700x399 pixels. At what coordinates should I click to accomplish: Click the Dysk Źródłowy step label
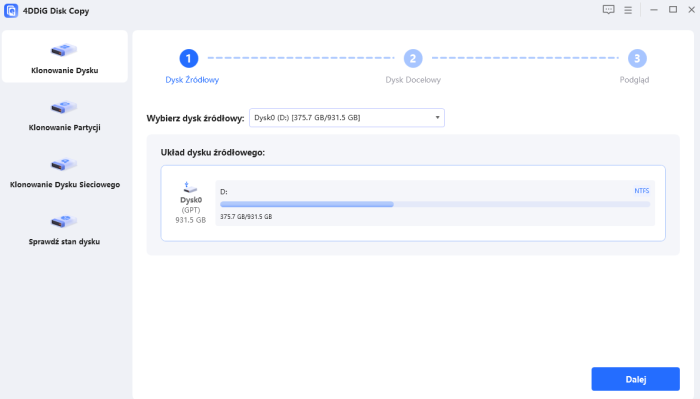[192, 80]
